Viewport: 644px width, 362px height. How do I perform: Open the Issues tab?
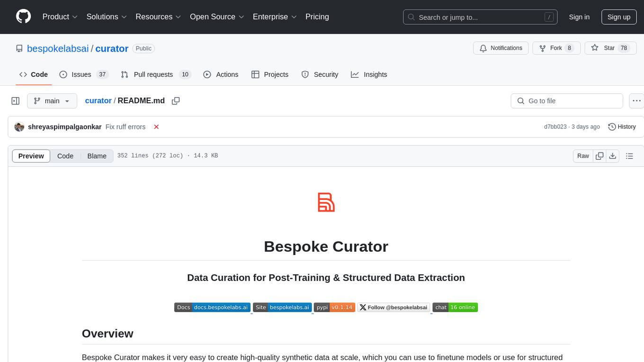84,74
